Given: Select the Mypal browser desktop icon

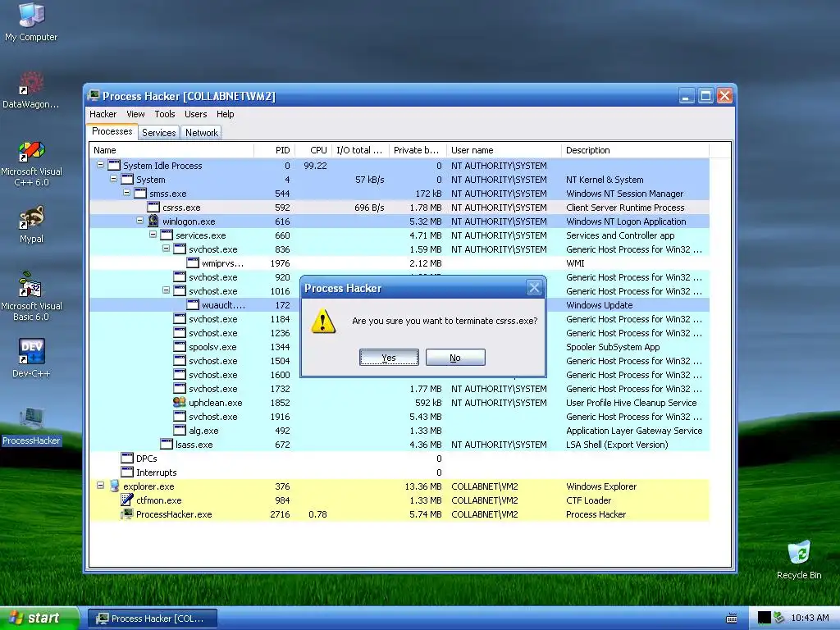Looking at the screenshot, I should (31, 225).
